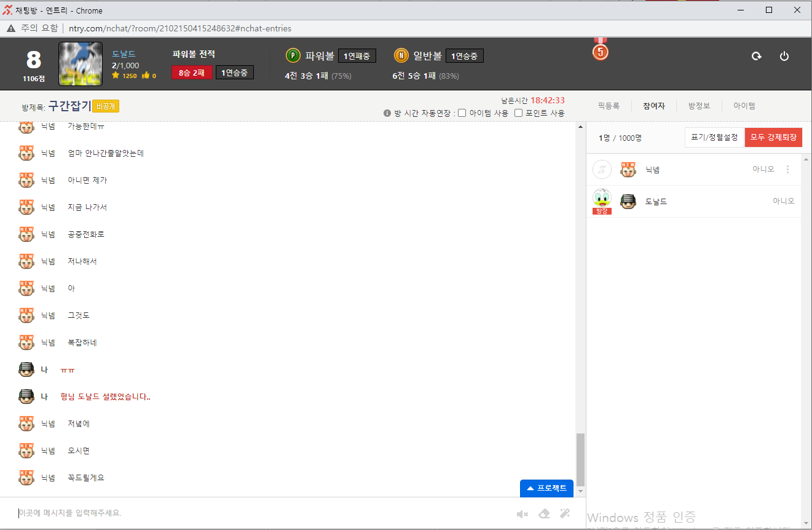Mute chat sound with speaker icon
The width and height of the screenshot is (812, 530).
[522, 514]
